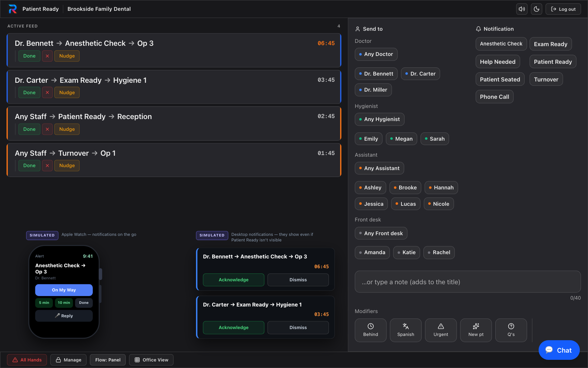Mark Patient Ready Reception as Done
Screen dimensions: 588x368
[x=29, y=129]
